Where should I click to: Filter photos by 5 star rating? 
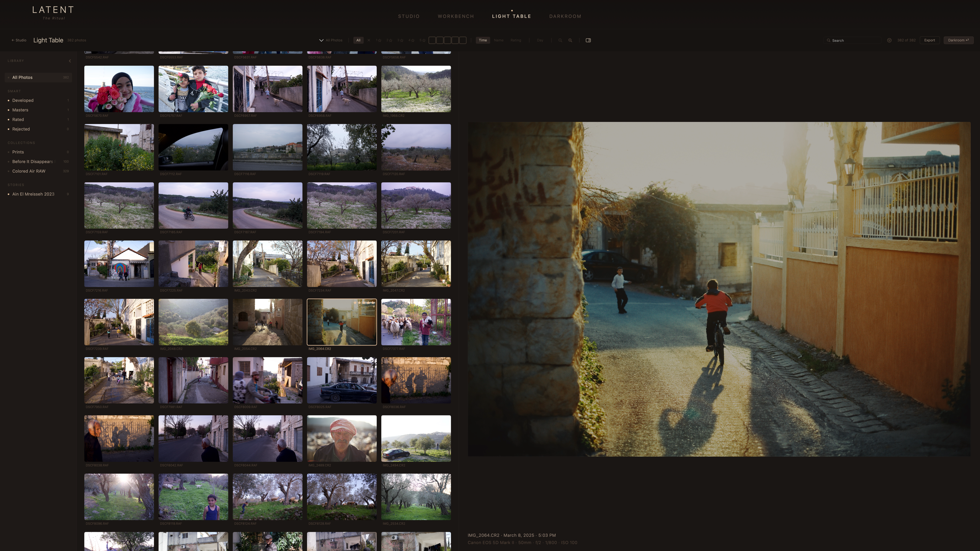(x=423, y=40)
